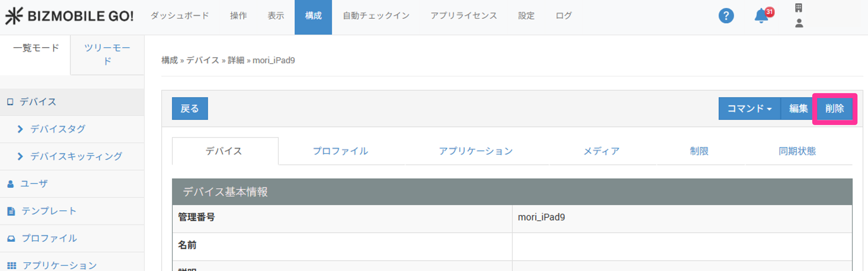Open the コマンド dropdown menu
Screen dimensions: 868x271
click(749, 109)
